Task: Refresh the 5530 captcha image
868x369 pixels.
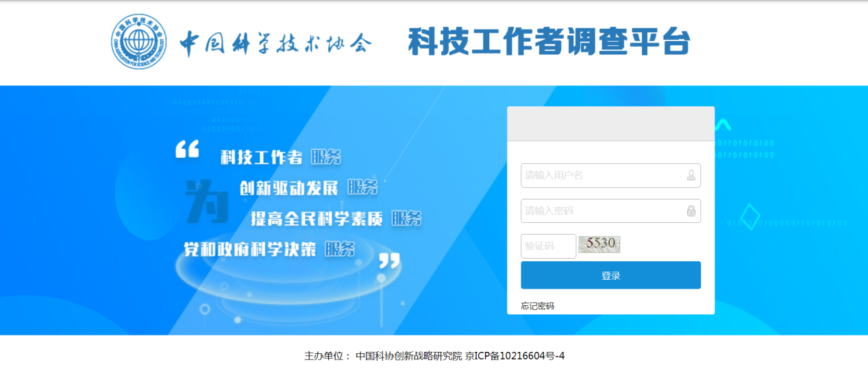Action: [x=599, y=244]
